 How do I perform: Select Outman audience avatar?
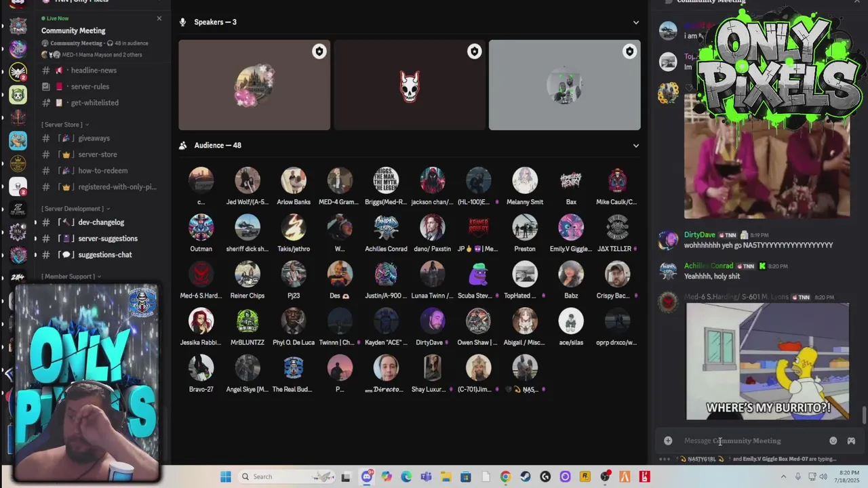[201, 227]
